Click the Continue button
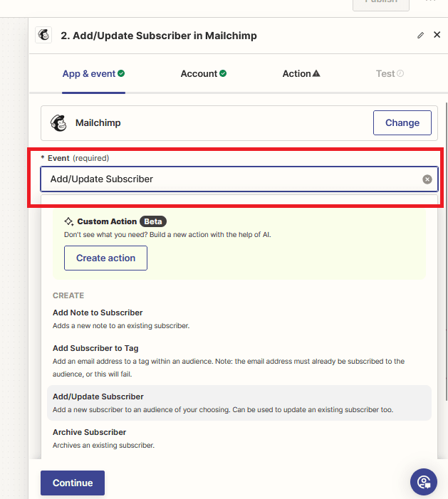The image size is (448, 499). (x=73, y=483)
